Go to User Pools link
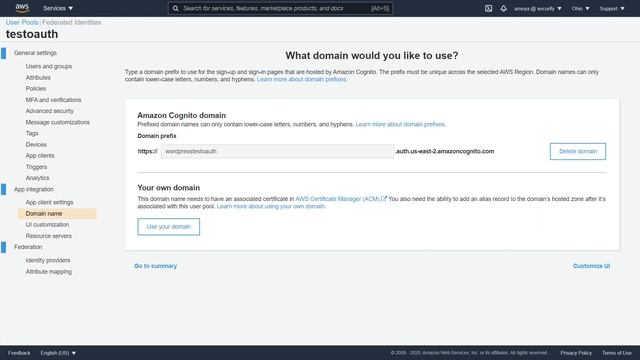 [x=22, y=22]
